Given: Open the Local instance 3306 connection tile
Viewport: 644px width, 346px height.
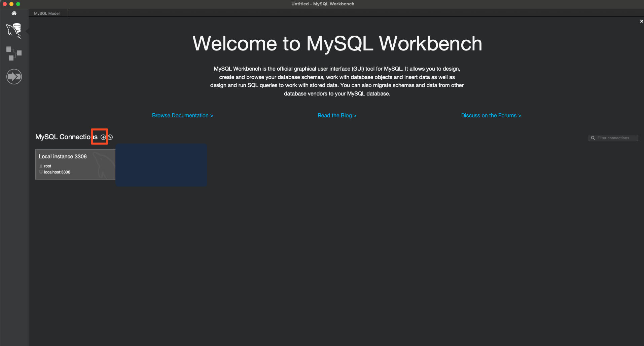Looking at the screenshot, I should pyautogui.click(x=75, y=164).
